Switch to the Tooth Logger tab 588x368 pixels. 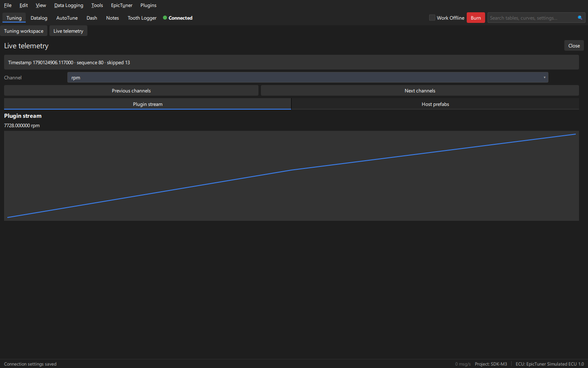pos(142,18)
